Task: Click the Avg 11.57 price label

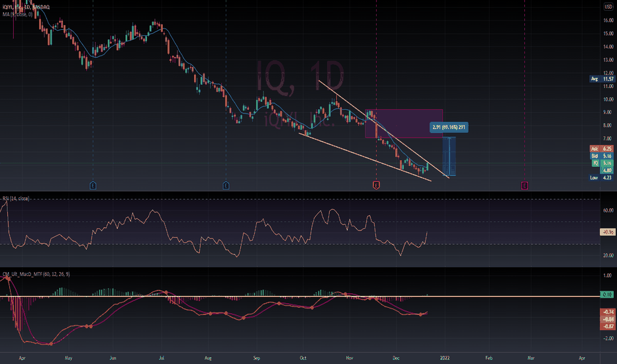Action: point(602,79)
